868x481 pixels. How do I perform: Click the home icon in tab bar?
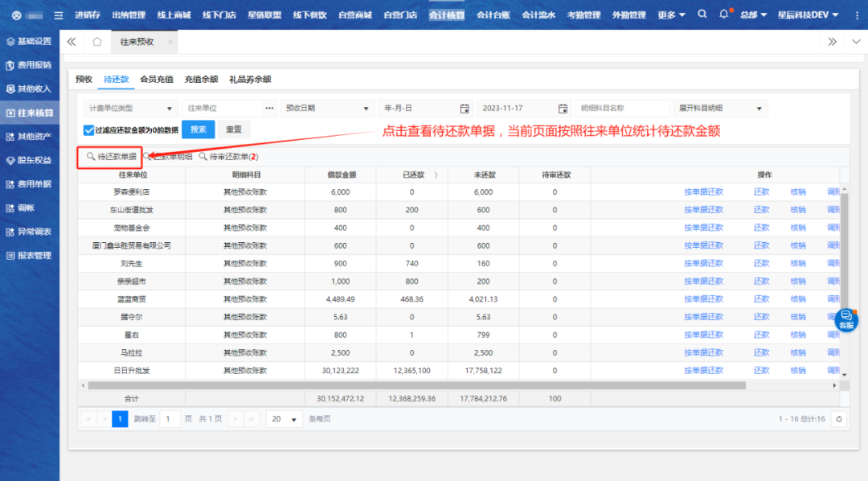[x=96, y=42]
